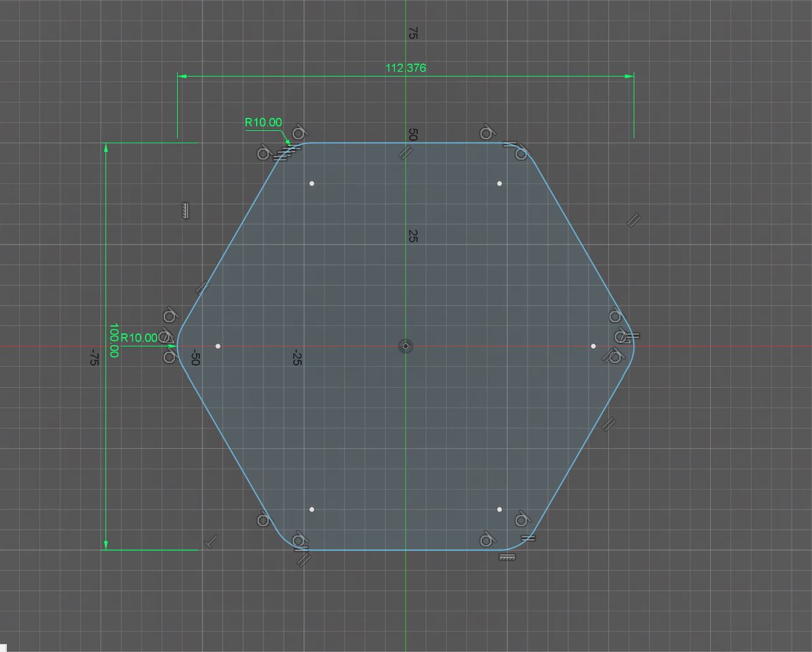Click the parallel constraint icon near lower-right edge
The height and width of the screenshot is (652, 812).
[x=608, y=424]
